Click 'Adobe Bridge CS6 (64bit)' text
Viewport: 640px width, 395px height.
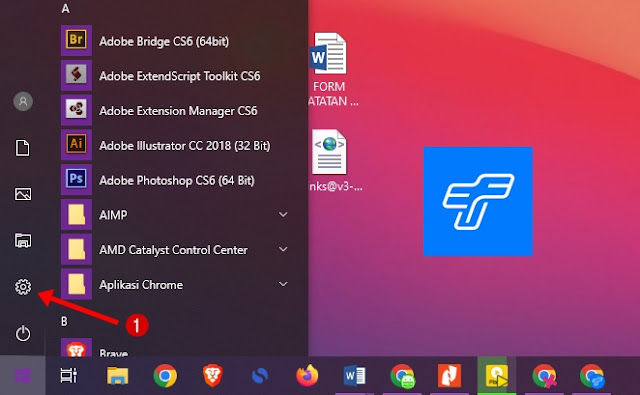coord(164,41)
